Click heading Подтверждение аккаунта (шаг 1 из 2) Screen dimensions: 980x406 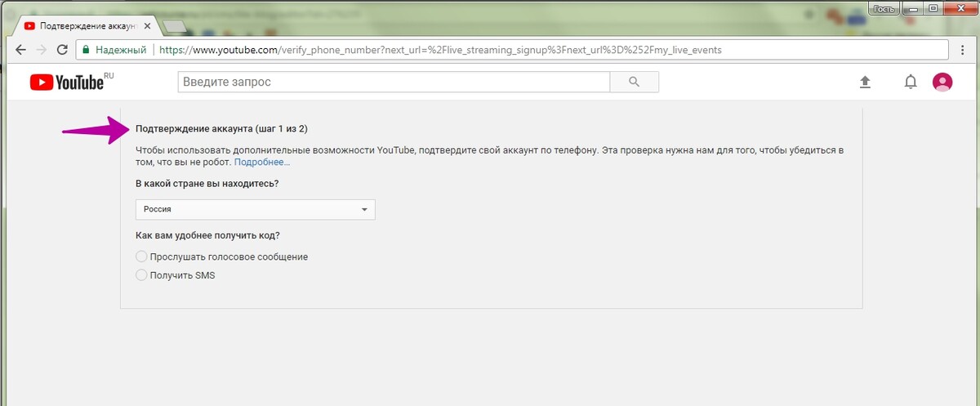(x=221, y=129)
